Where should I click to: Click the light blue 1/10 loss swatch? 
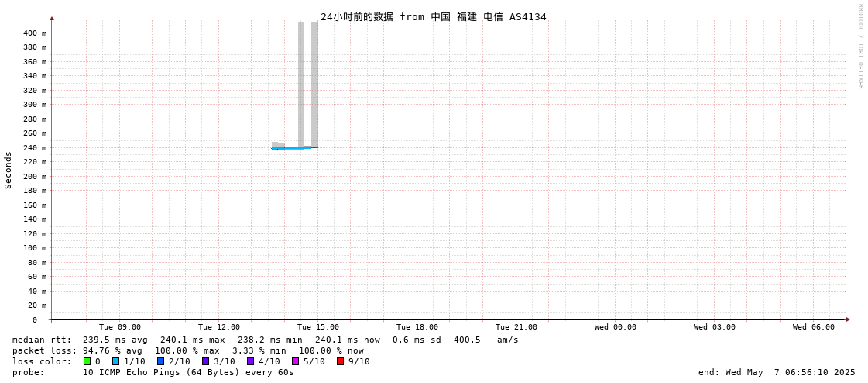tap(115, 361)
